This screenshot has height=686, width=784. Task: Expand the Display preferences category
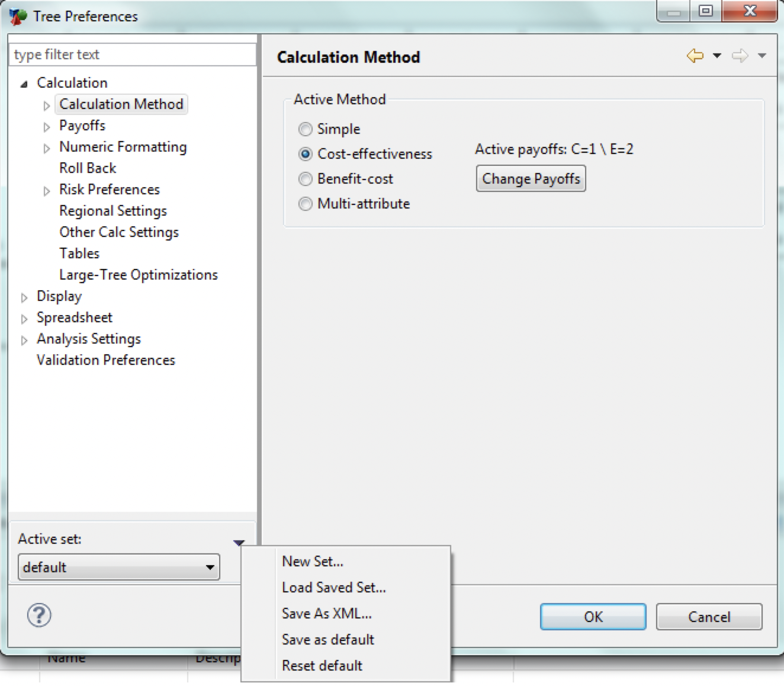point(24,297)
